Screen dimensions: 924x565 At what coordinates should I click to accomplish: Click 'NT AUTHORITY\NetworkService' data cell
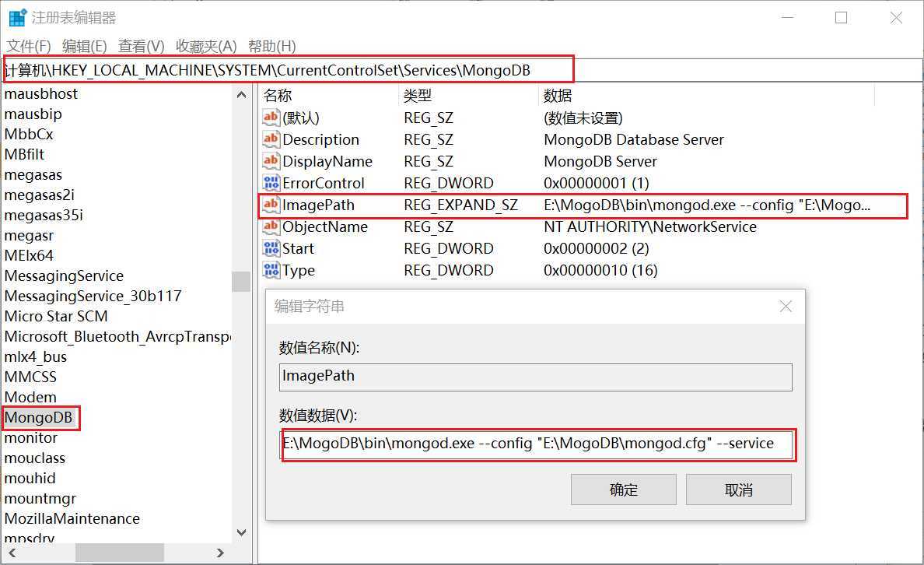[650, 226]
